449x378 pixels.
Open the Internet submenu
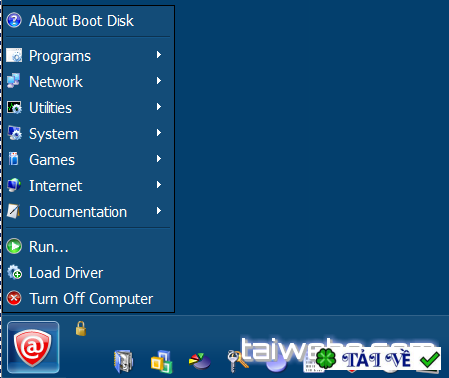pos(88,185)
